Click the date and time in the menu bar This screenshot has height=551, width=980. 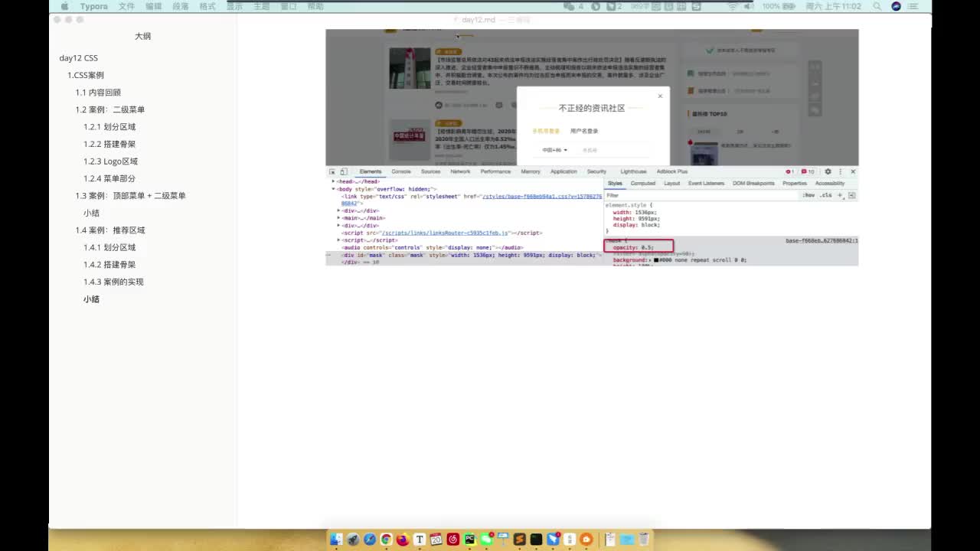834,6
